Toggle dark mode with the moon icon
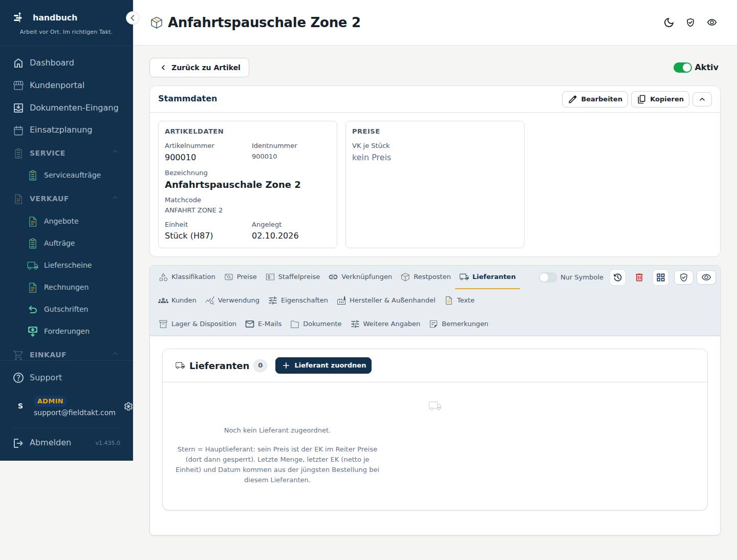Screen dimensions: 737x560 pyautogui.click(x=669, y=23)
